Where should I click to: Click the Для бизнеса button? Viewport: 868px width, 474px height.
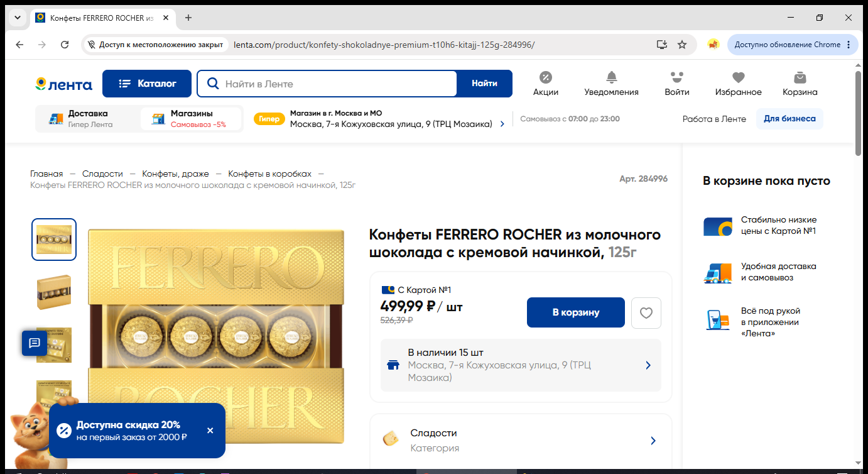(x=789, y=119)
